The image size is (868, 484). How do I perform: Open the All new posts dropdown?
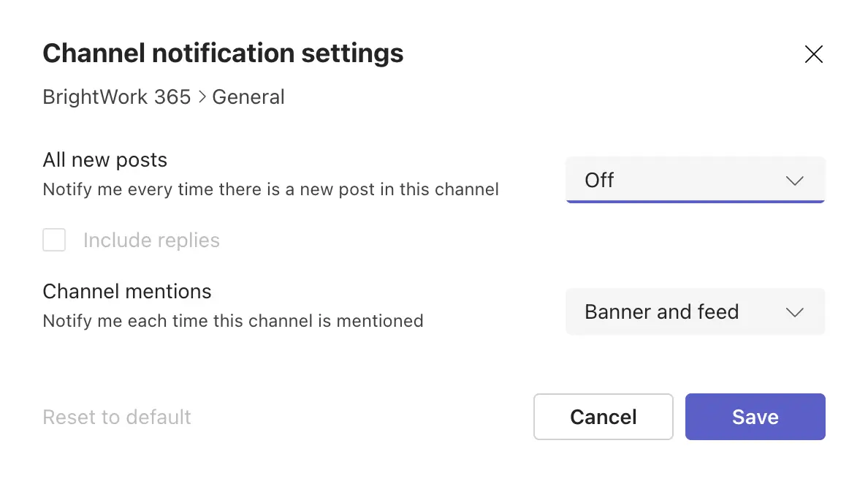695,180
